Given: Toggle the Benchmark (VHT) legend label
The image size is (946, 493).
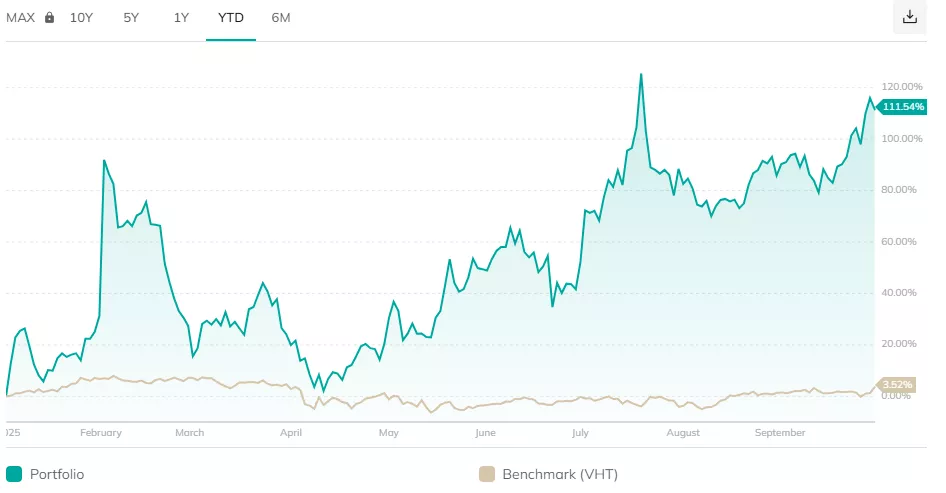Looking at the screenshot, I should pyautogui.click(x=560, y=474).
